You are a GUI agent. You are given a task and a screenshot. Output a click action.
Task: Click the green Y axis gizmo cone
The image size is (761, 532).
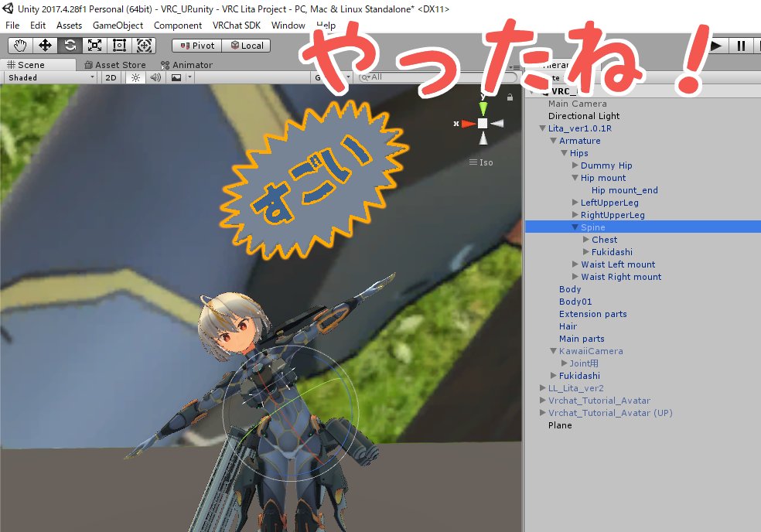[x=483, y=107]
